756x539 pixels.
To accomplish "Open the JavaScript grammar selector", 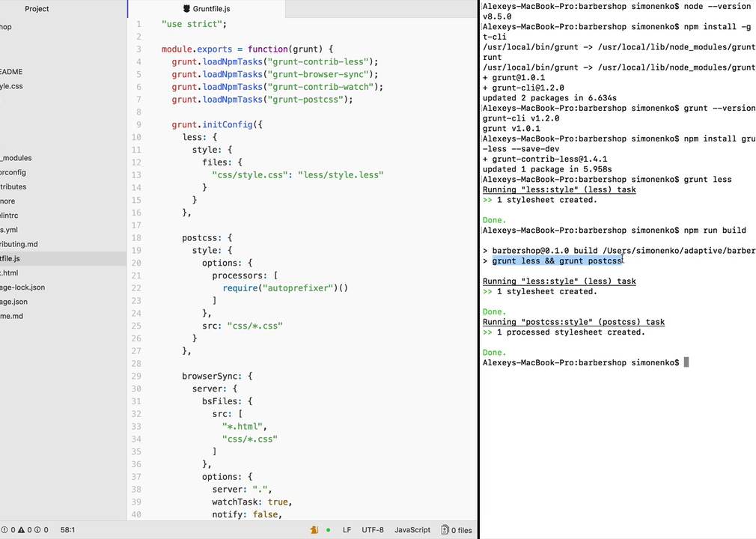I will (412, 530).
